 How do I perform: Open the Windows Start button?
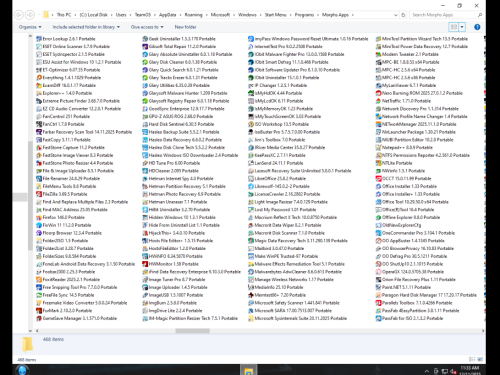click(22, 370)
